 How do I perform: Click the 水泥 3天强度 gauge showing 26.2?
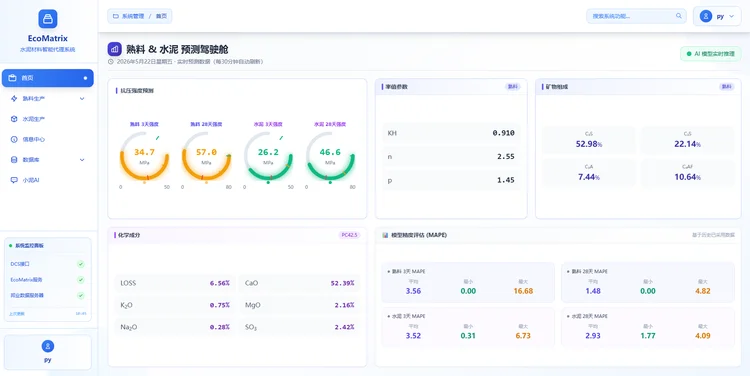(x=268, y=156)
